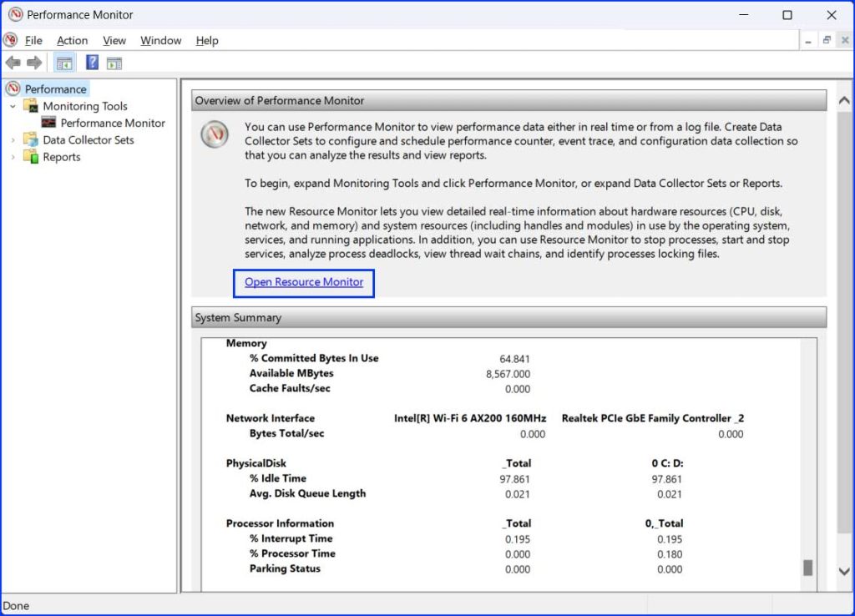Open the View menu
855x616 pixels.
(114, 40)
